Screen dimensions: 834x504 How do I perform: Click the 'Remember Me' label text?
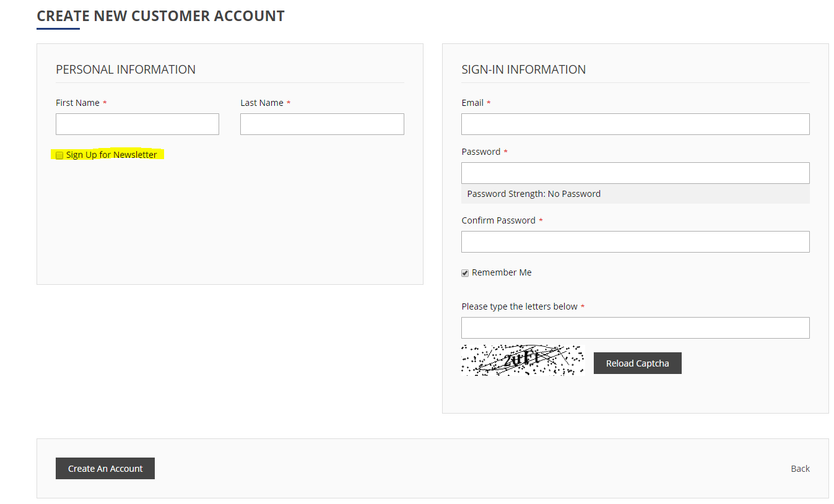tap(502, 272)
